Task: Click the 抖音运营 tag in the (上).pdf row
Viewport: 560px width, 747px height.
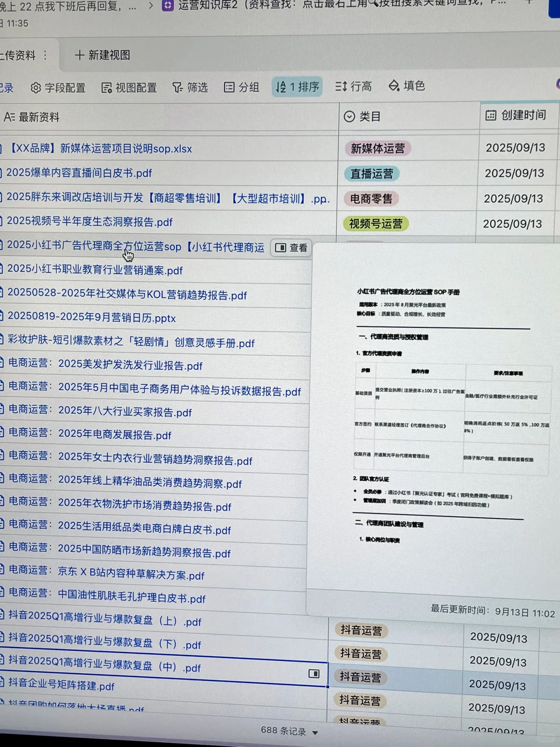Action: tap(361, 630)
